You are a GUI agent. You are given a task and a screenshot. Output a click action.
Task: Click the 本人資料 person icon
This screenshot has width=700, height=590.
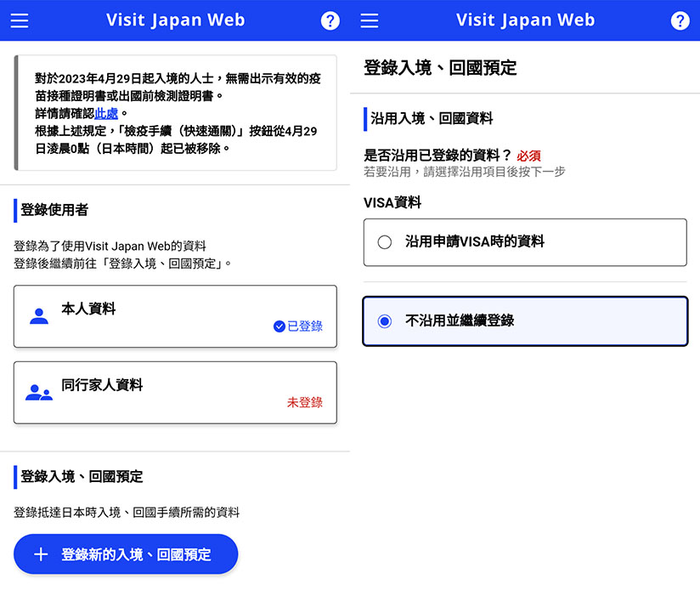coord(39,316)
